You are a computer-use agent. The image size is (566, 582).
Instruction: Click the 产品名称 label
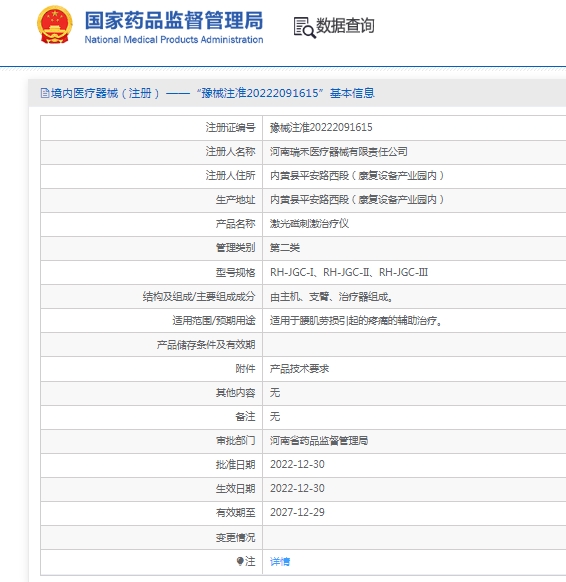pos(235,223)
